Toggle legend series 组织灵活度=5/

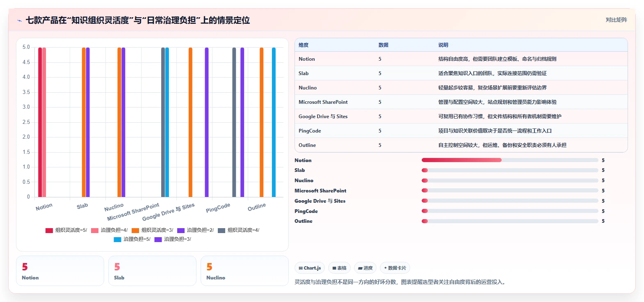click(66, 230)
